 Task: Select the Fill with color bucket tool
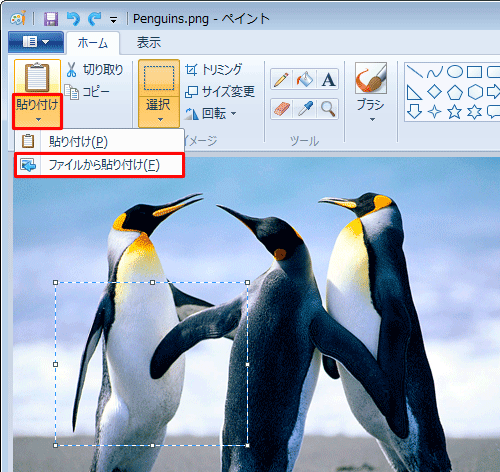click(305, 80)
